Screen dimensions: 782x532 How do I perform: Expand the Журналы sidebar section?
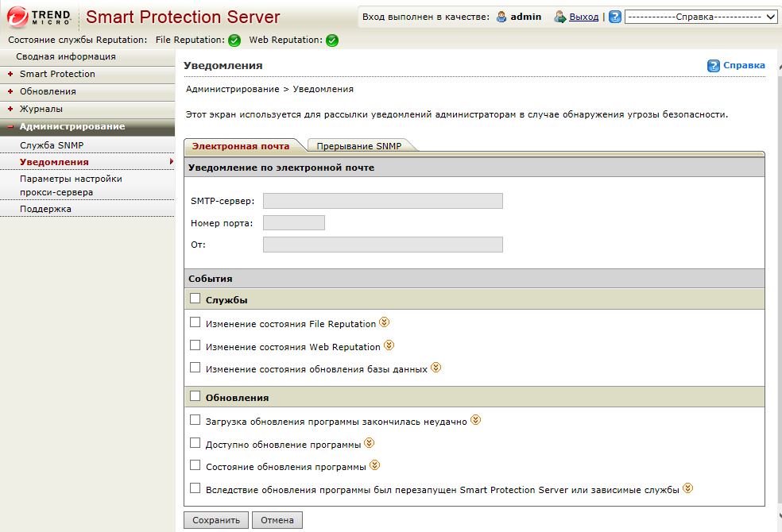(x=41, y=109)
